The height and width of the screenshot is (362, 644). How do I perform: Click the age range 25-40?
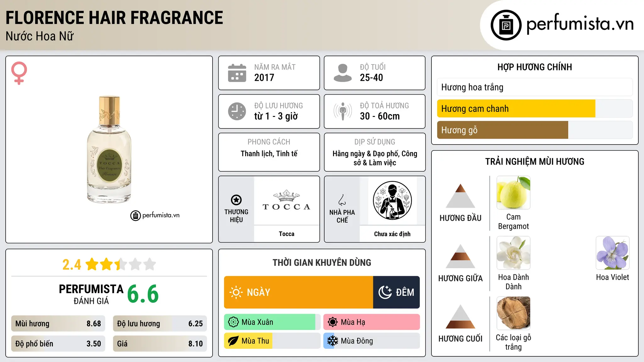pos(371,78)
